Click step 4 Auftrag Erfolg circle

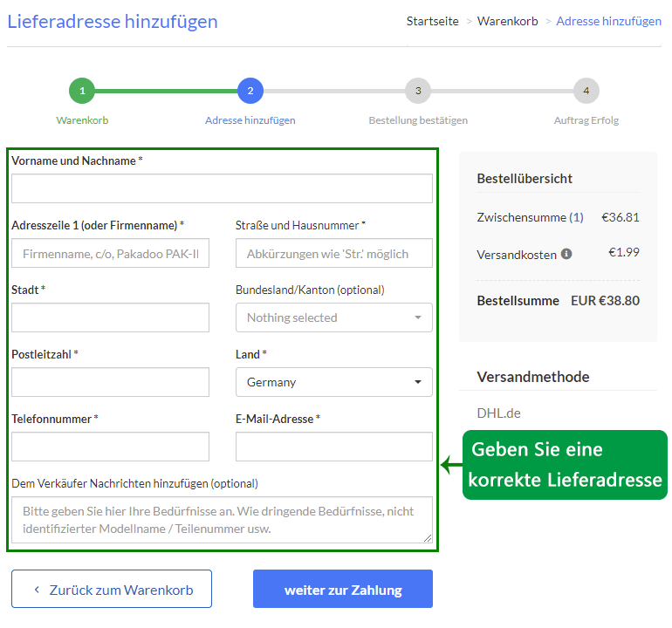pyautogui.click(x=586, y=91)
